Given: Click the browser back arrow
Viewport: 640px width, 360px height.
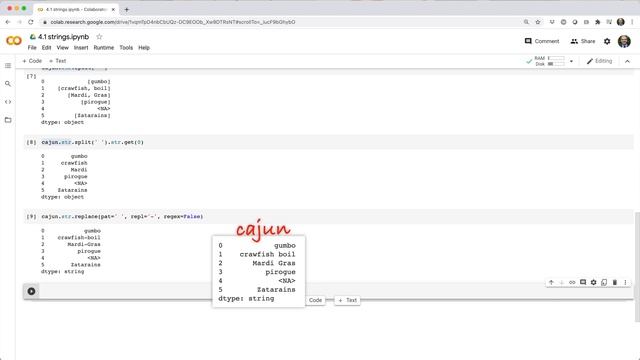Looking at the screenshot, I should coord(8,22).
